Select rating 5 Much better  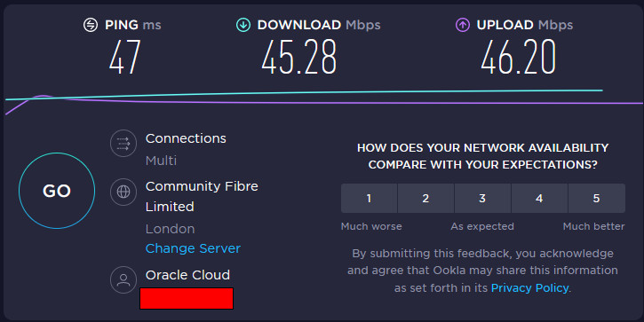pos(596,198)
